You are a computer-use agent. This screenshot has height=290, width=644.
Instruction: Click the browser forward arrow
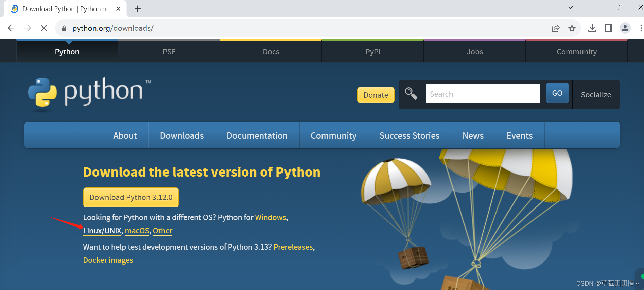[28, 28]
